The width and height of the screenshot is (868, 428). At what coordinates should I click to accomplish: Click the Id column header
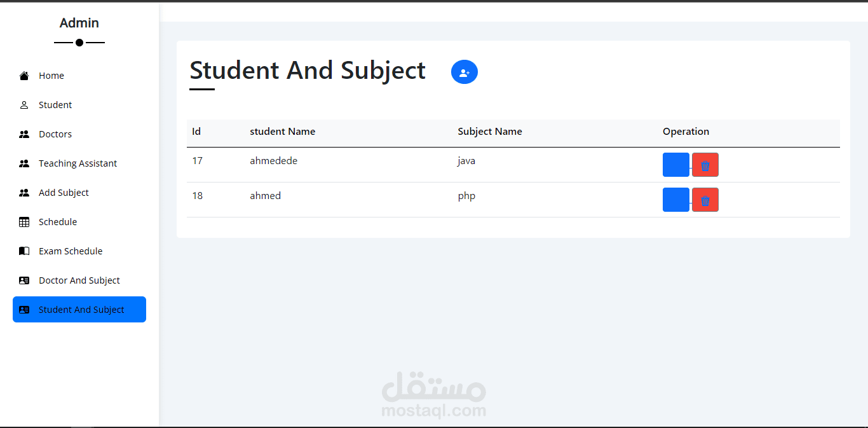click(196, 132)
